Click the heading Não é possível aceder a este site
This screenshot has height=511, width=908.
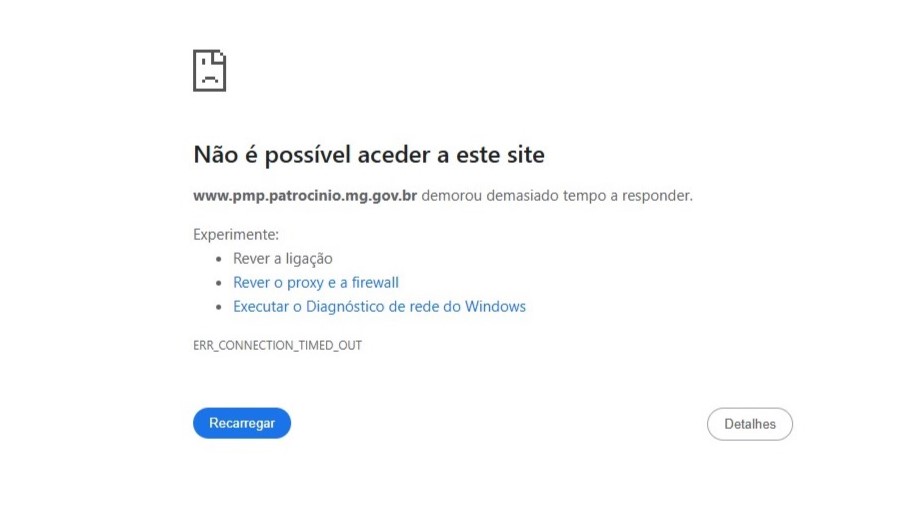pos(369,155)
